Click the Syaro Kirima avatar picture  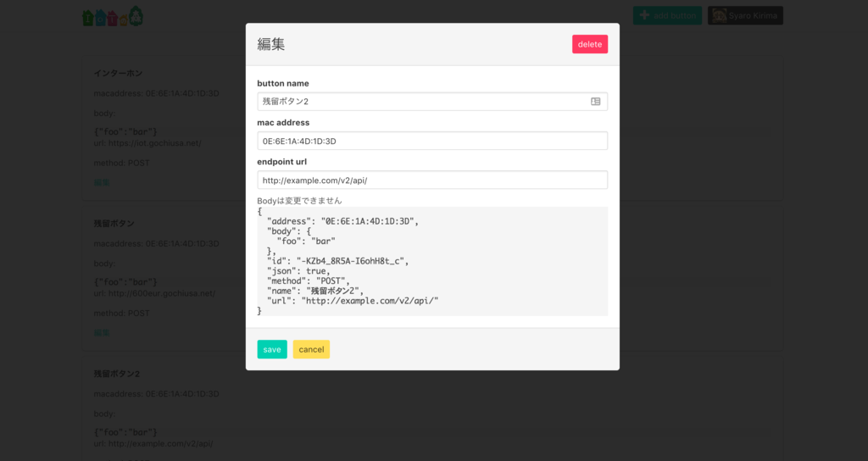tap(719, 15)
